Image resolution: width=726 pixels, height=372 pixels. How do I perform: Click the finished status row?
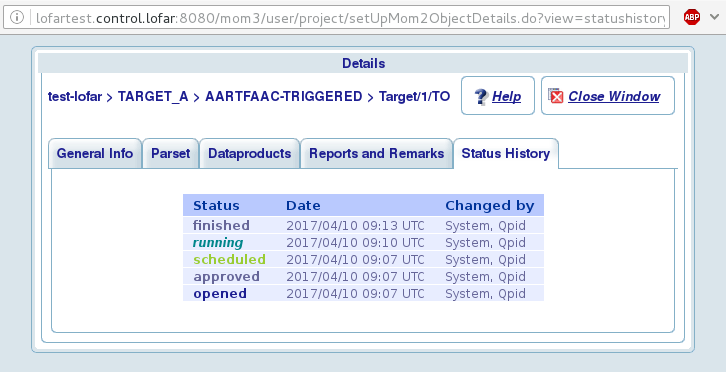(363, 226)
